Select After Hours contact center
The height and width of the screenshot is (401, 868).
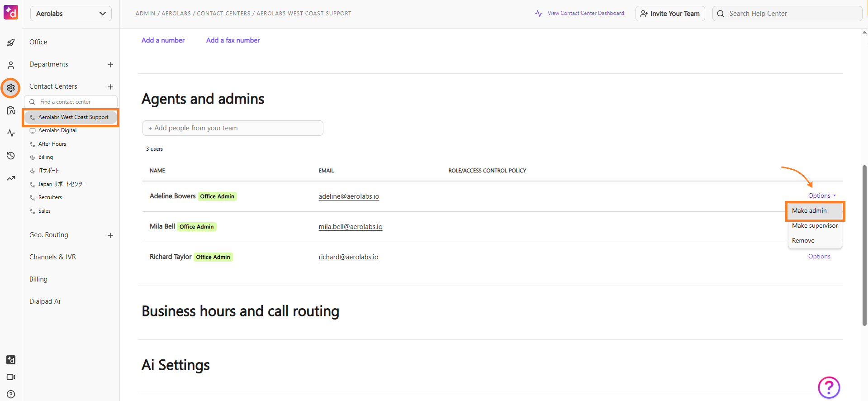tap(52, 144)
